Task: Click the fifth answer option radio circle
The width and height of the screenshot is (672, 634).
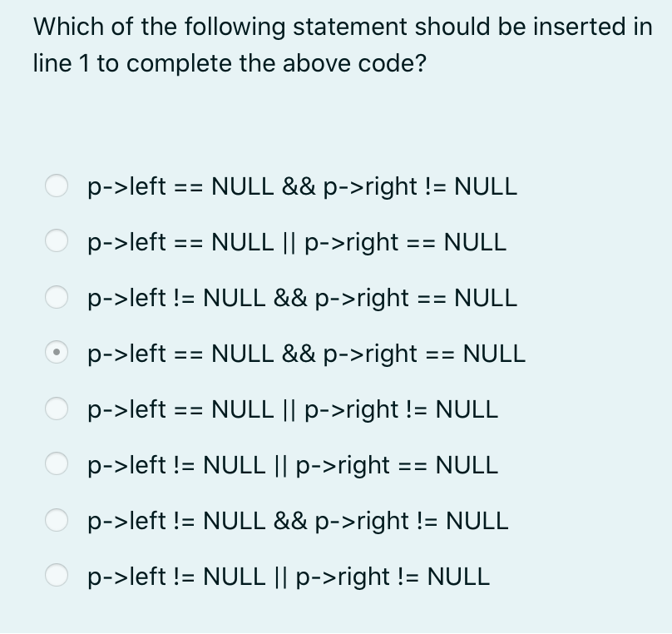Action: coord(57,409)
